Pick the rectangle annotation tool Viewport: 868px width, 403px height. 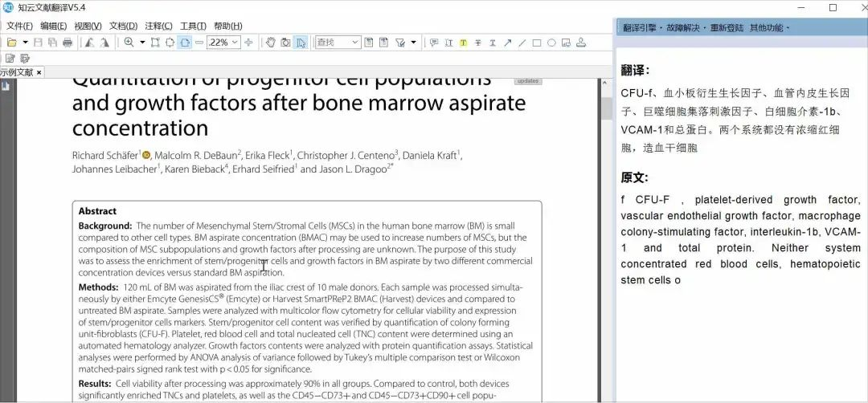coord(537,43)
